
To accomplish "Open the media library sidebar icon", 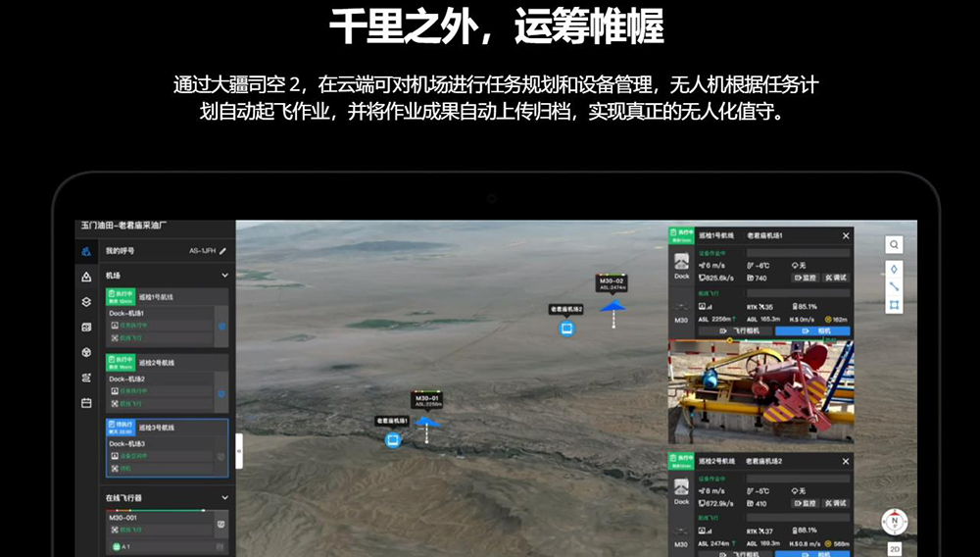I will tap(86, 327).
